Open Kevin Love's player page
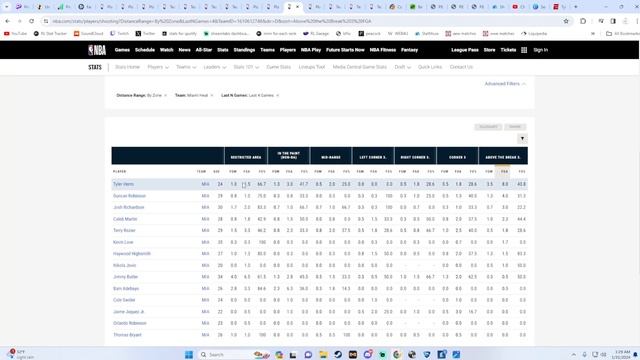Image resolution: width=640 pixels, height=360 pixels. [123, 242]
